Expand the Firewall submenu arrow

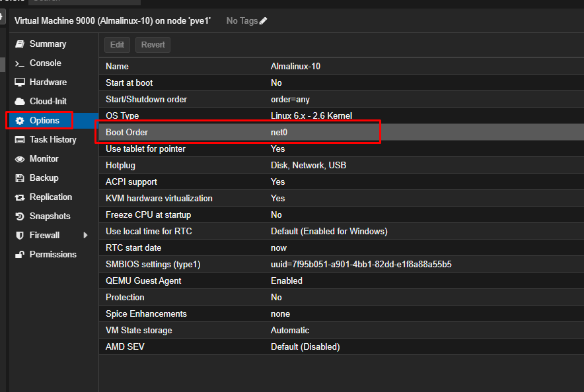pos(86,236)
